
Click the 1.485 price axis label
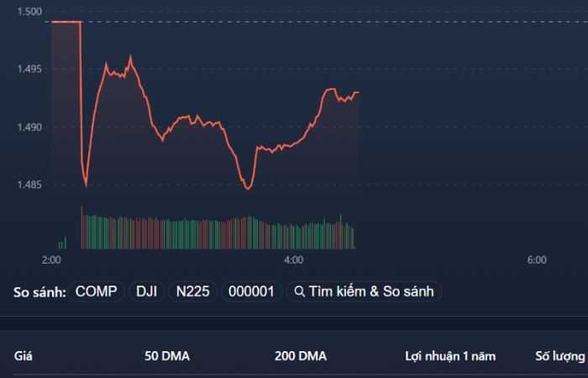[29, 185]
